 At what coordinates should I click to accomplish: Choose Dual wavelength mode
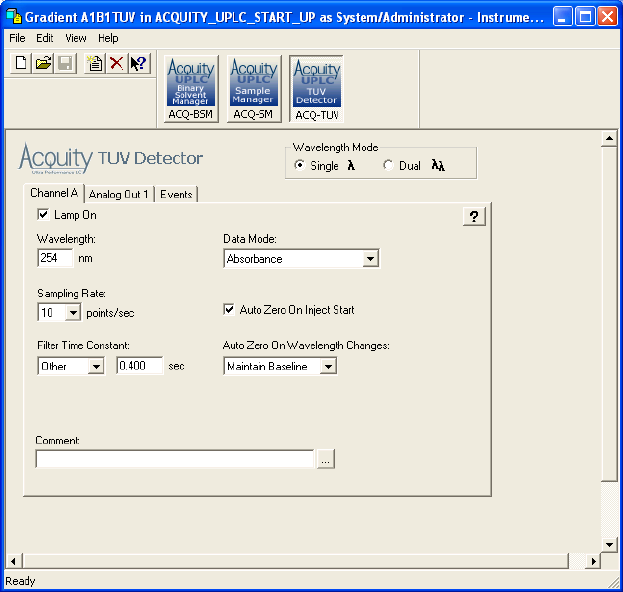point(388,165)
